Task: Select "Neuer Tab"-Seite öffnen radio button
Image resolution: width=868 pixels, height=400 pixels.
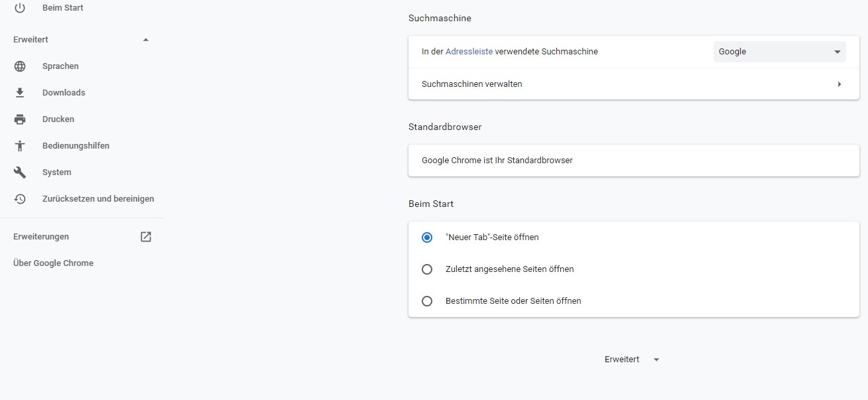Action: click(x=427, y=237)
